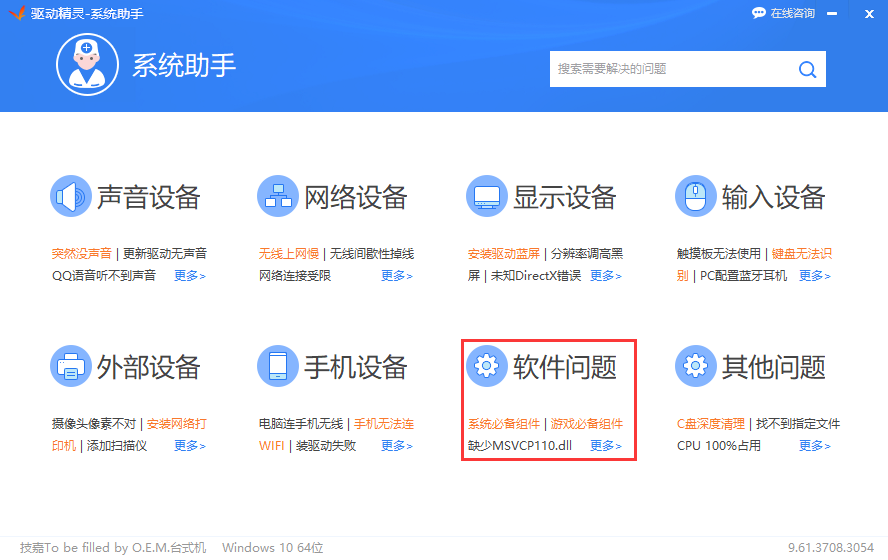Select the 显示设备 monitor icon
The width and height of the screenshot is (888, 560).
click(487, 196)
